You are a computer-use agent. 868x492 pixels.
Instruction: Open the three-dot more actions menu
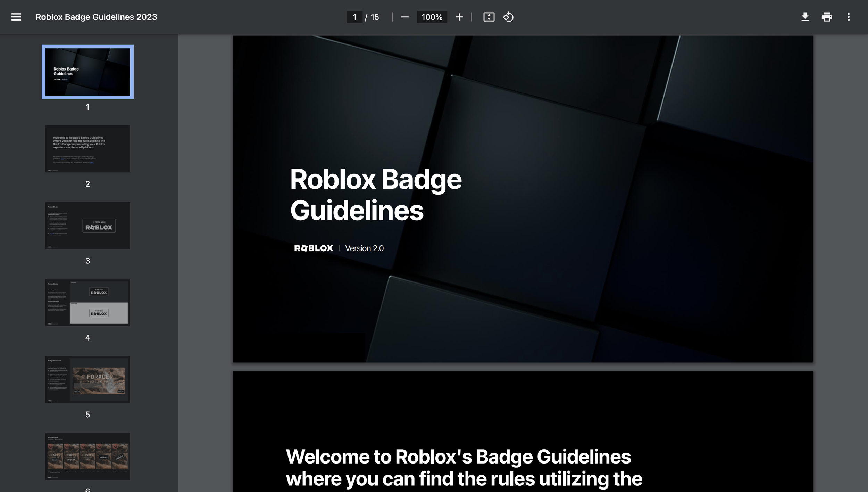click(848, 17)
